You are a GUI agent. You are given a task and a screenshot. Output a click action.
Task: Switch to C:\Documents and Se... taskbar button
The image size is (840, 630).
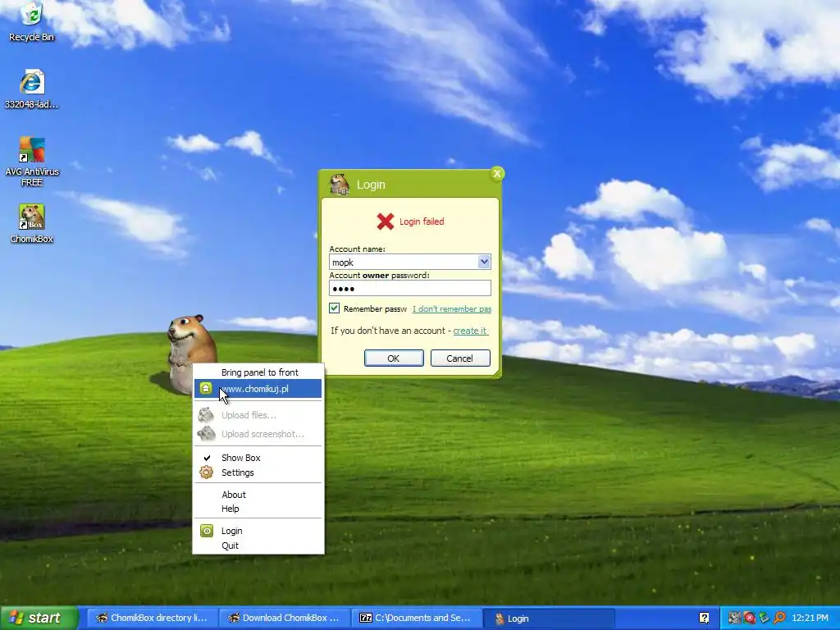pyautogui.click(x=416, y=619)
